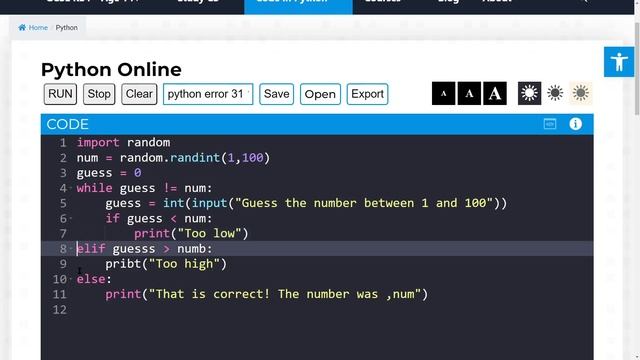Switch to the light theme sun icon

pos(555,93)
